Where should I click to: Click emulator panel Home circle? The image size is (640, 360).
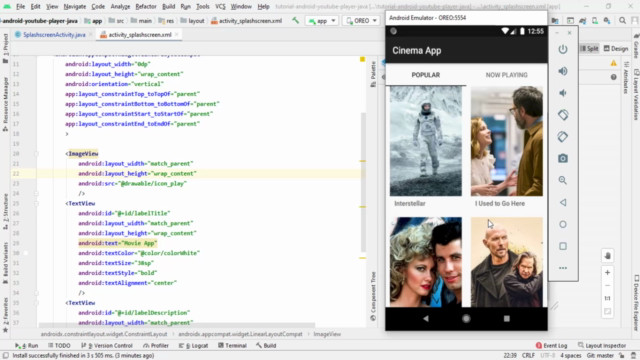coord(563,224)
